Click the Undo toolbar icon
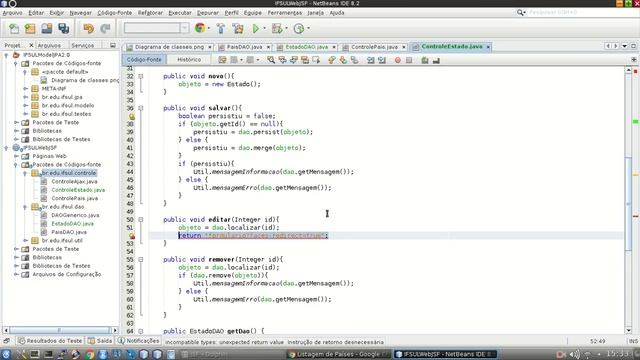The image size is (640, 360). [x=89, y=29]
